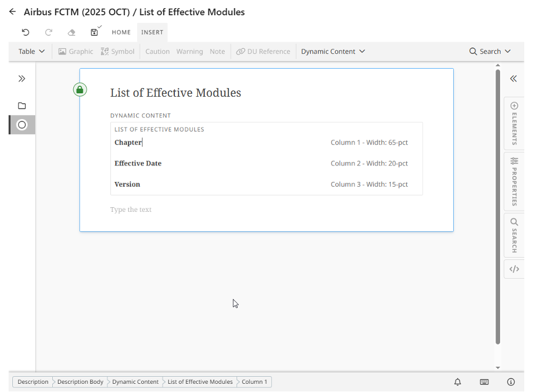Click Column 2 - Width: 20-pct label
This screenshot has width=533, height=392.
[x=369, y=163]
